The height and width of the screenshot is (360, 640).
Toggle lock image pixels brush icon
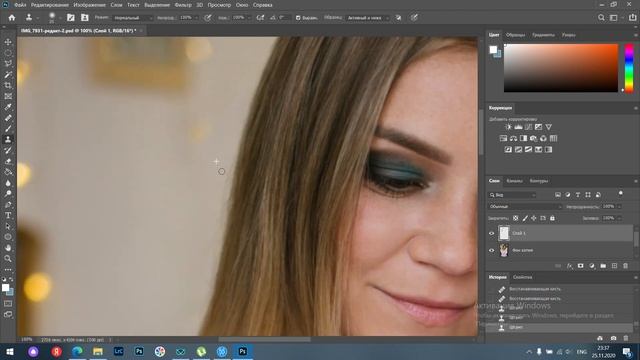[525, 218]
